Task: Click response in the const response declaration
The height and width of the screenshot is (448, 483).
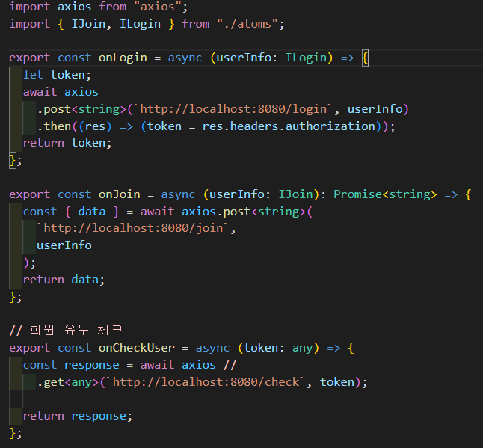Action: [91, 365]
